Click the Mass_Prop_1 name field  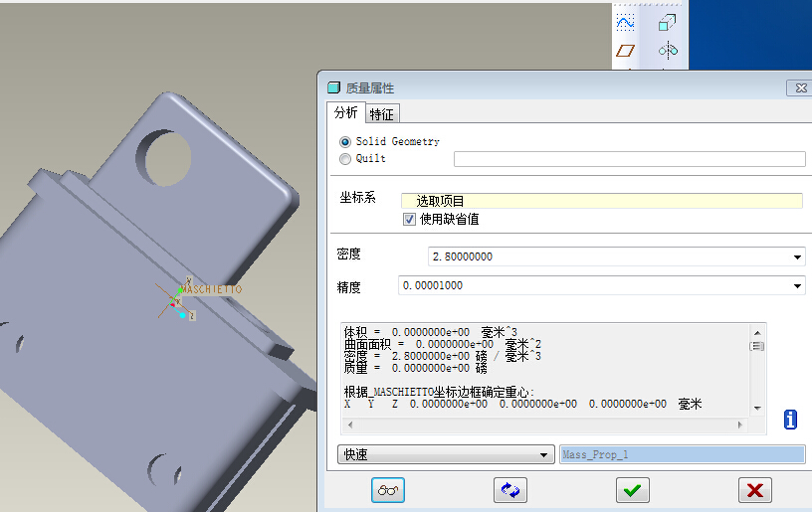pyautogui.click(x=682, y=454)
